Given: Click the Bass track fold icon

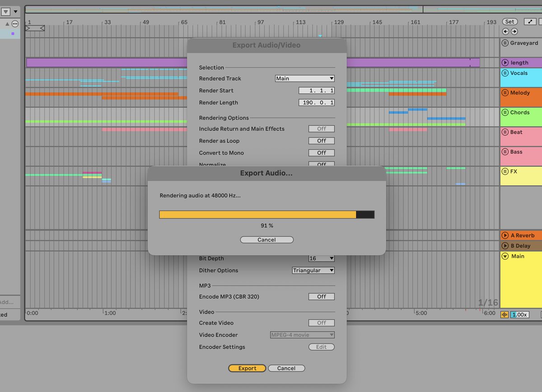Looking at the screenshot, I should 505,152.
